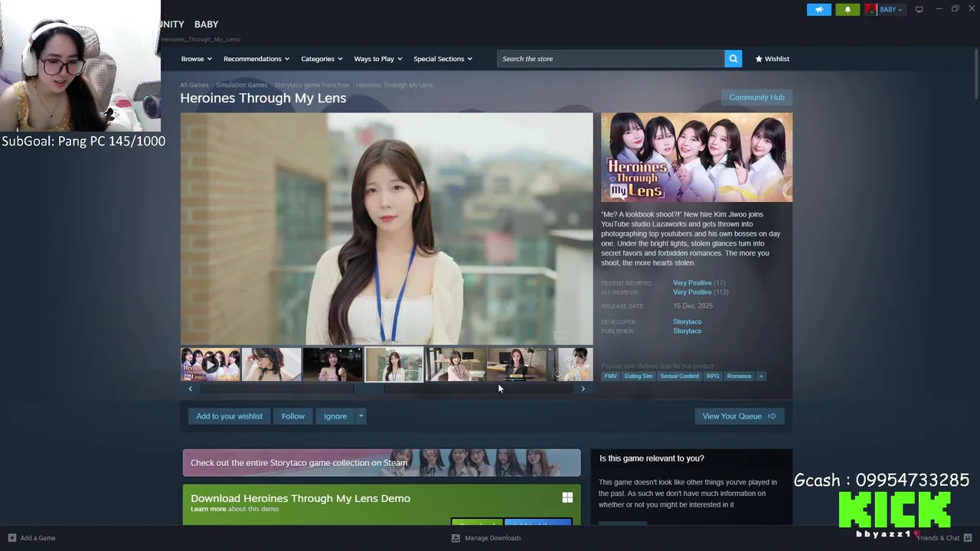The width and height of the screenshot is (980, 551).
Task: Click the main screenshot viewer image
Action: point(387,229)
